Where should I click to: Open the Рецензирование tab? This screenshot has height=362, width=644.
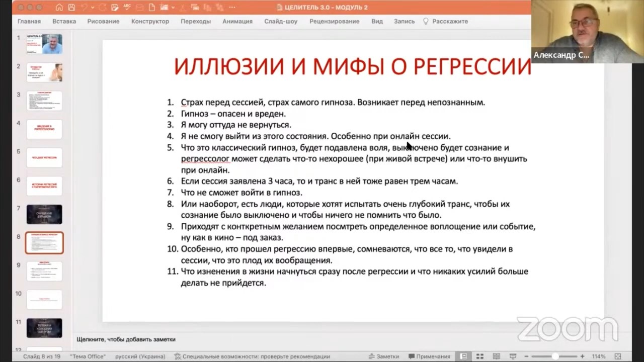[334, 21]
